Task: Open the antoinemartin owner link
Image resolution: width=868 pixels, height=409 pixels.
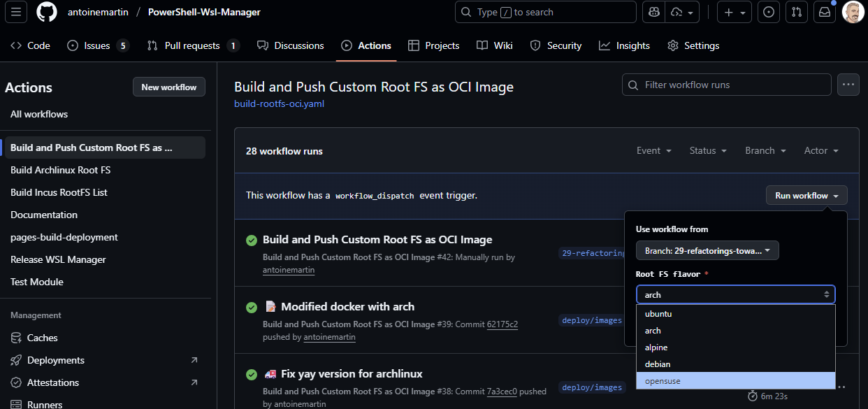Action: pos(96,12)
